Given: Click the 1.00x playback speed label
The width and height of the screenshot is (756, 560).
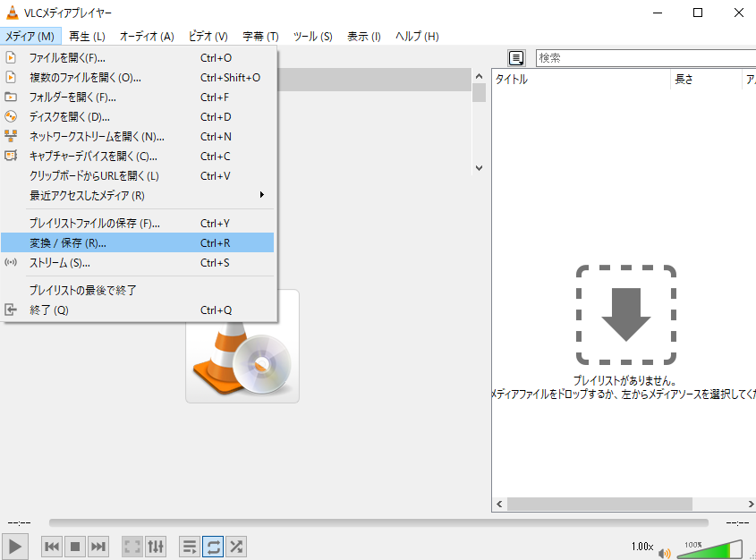Looking at the screenshot, I should click(642, 547).
